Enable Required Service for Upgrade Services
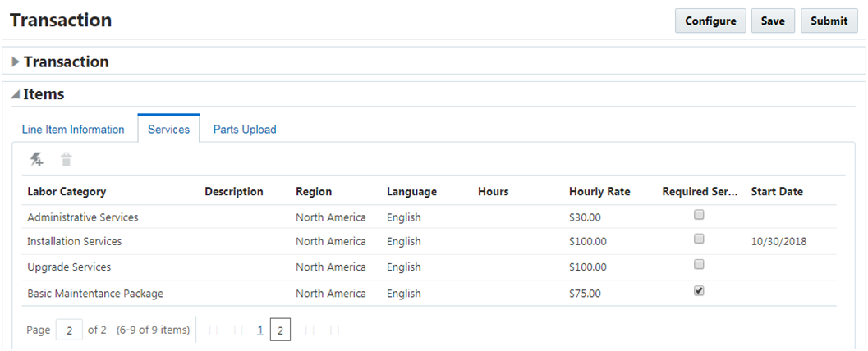Viewport: 868px width, 351px height. 699,265
